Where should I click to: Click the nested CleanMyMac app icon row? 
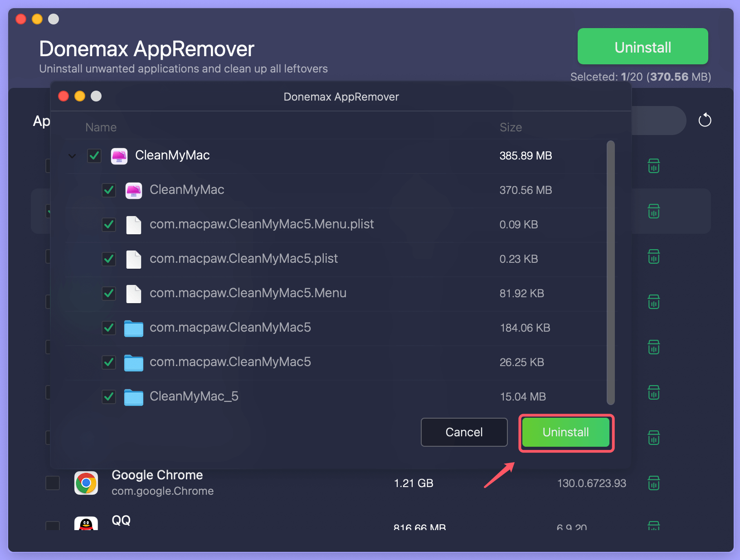[x=133, y=191]
